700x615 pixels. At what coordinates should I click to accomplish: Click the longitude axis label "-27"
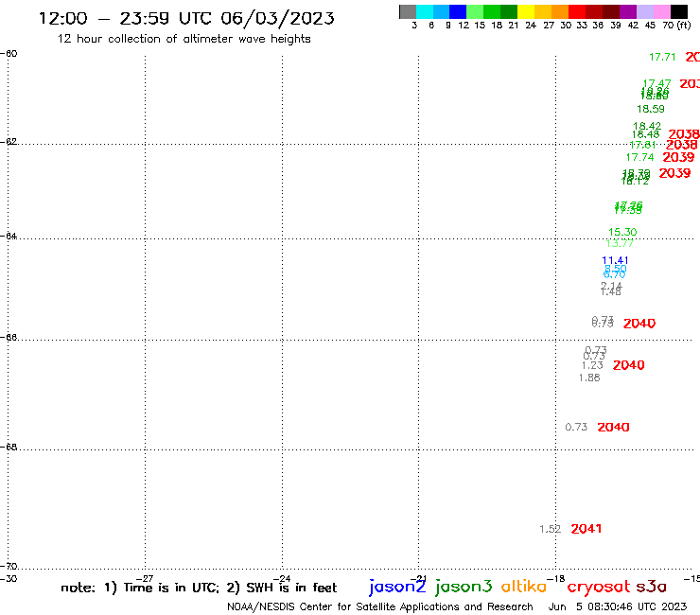pyautogui.click(x=145, y=579)
